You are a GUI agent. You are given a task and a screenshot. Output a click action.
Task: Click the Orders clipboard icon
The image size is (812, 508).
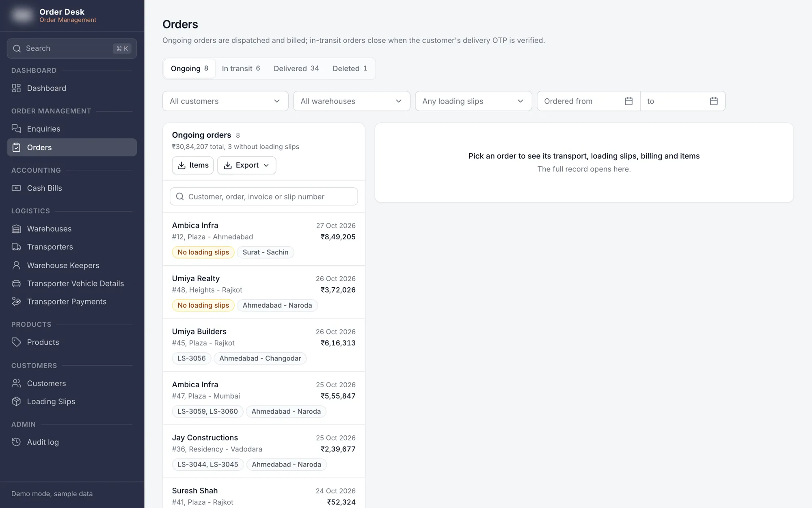(16, 148)
